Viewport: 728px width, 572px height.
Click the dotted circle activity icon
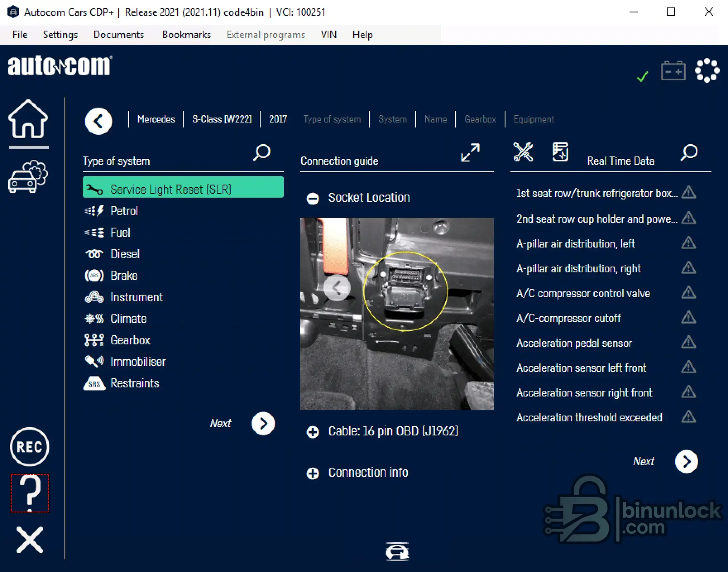click(707, 70)
